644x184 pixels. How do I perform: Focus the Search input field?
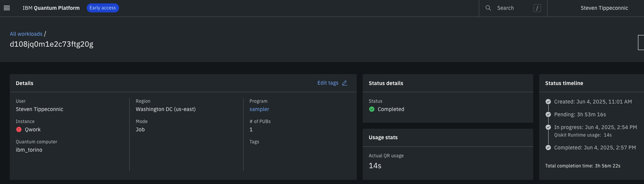pos(513,8)
